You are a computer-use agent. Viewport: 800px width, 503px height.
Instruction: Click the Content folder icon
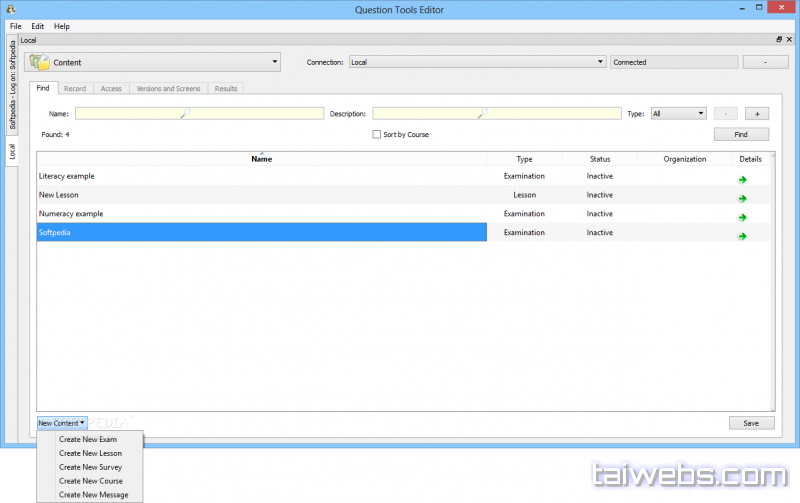click(39, 62)
